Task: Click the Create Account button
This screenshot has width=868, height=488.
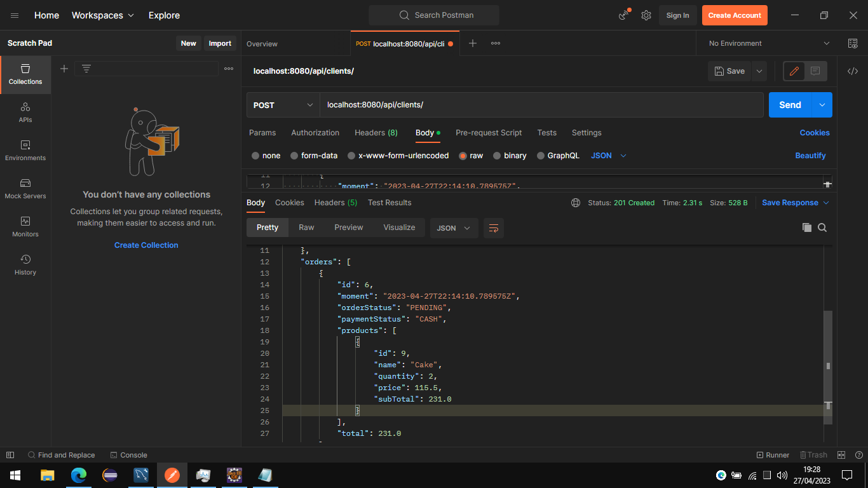Action: click(735, 15)
